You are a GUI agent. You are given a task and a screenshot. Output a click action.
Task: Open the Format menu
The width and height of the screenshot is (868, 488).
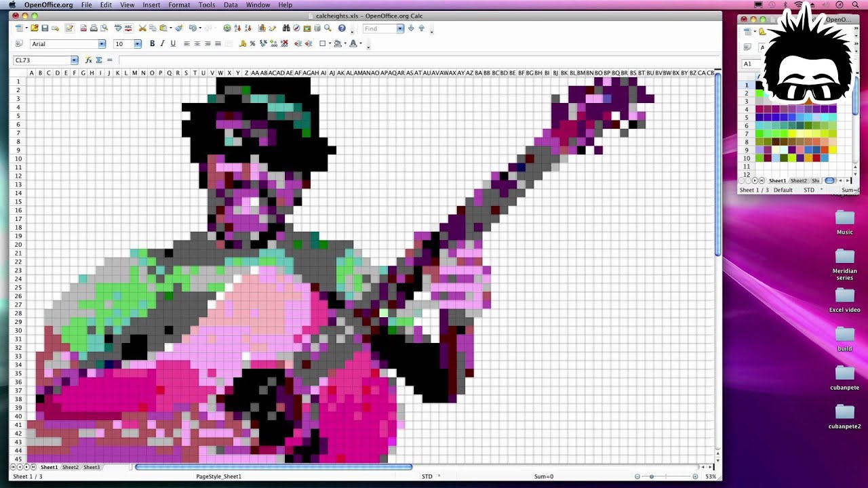(179, 5)
